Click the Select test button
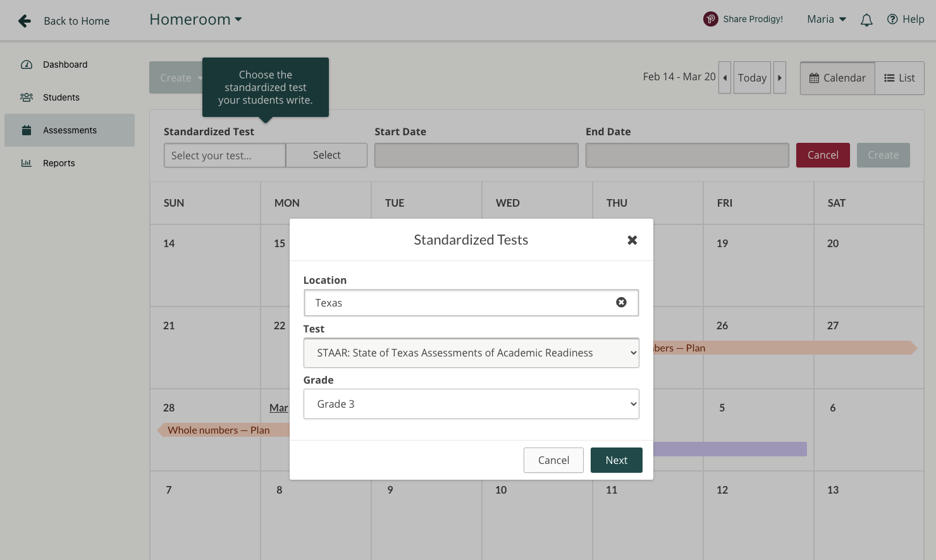 tap(326, 155)
